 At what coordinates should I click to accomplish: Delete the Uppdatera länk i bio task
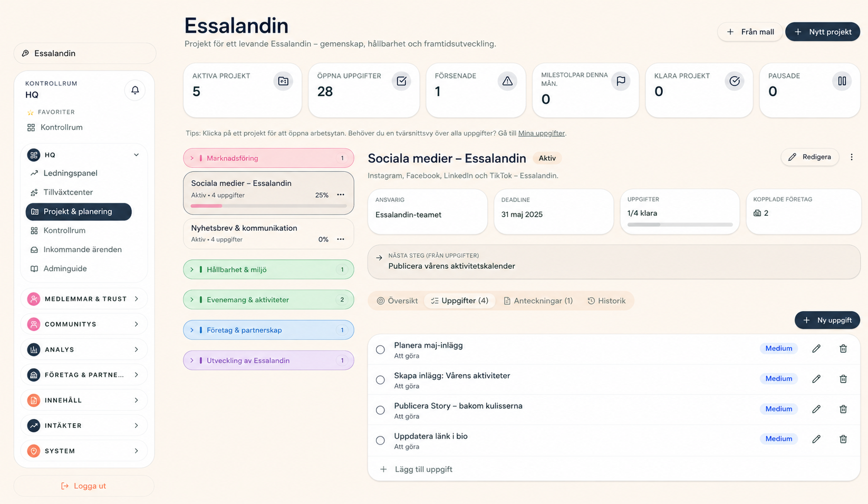(x=843, y=439)
